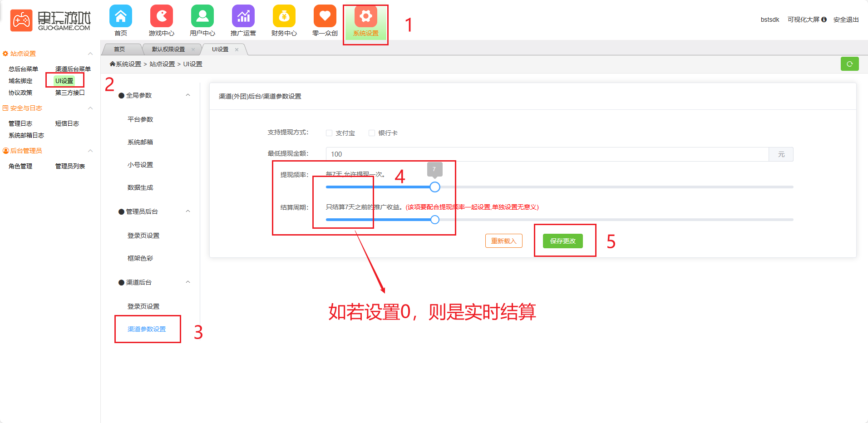The width and height of the screenshot is (868, 423).
Task: Close the UI设置 tab
Action: (x=237, y=49)
